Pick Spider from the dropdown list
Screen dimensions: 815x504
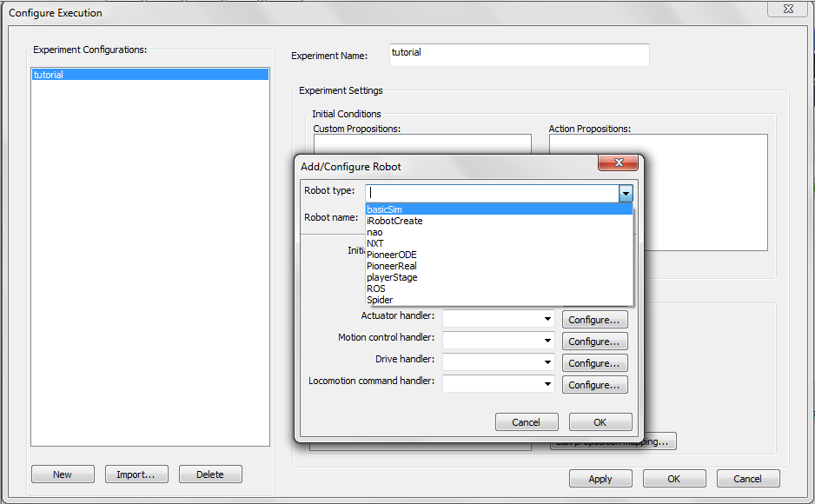click(380, 300)
